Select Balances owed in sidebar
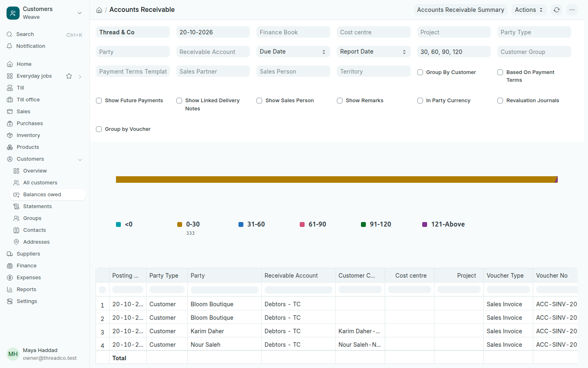Screen dimensions: 588x368 click(48, 195)
